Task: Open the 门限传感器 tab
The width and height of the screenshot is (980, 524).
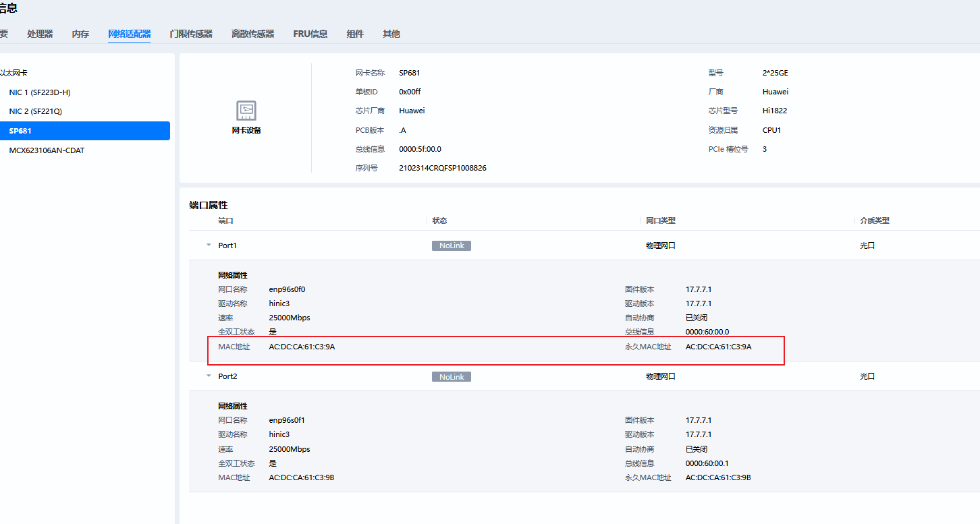Action: tap(191, 34)
